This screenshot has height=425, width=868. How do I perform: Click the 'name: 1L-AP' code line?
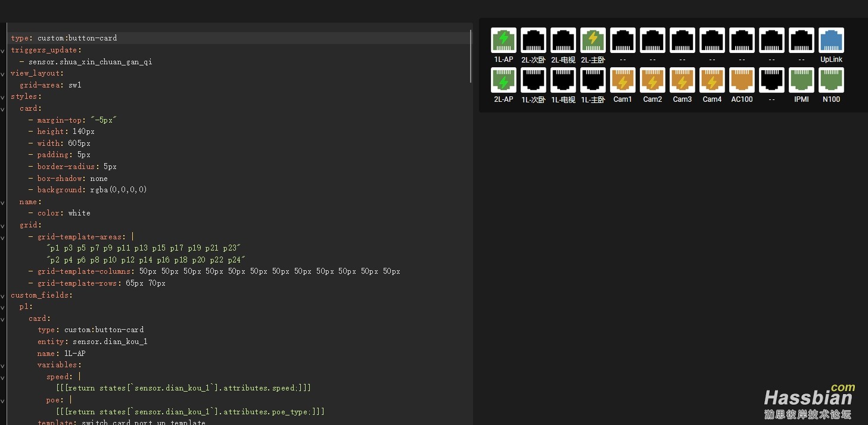[x=61, y=354]
